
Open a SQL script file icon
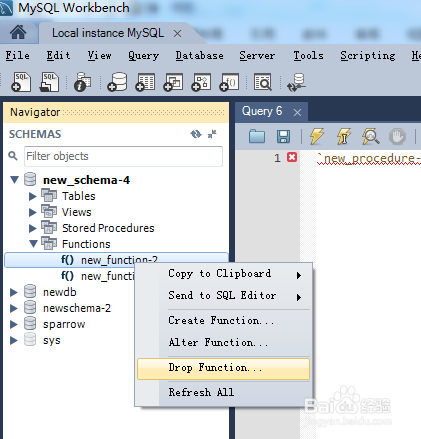click(49, 82)
